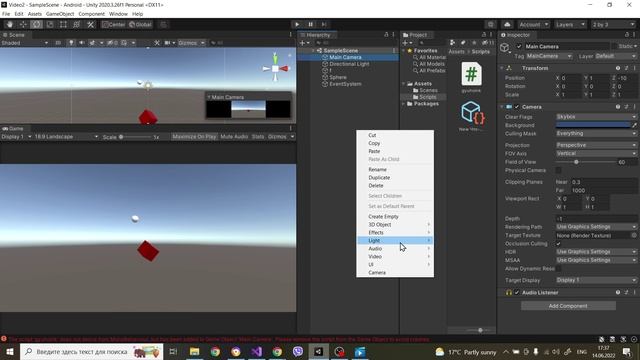Select the Scale tool in the toolbar
This screenshot has width=640, height=360.
(x=50, y=24)
